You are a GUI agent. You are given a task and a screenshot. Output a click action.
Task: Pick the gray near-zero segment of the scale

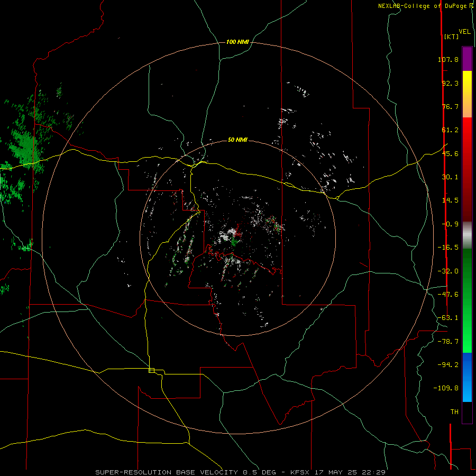coord(467,235)
